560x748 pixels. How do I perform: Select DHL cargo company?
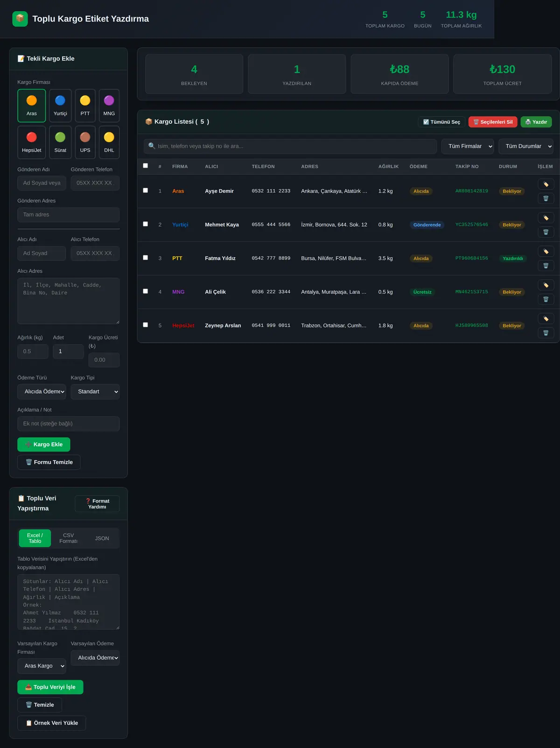point(109,142)
